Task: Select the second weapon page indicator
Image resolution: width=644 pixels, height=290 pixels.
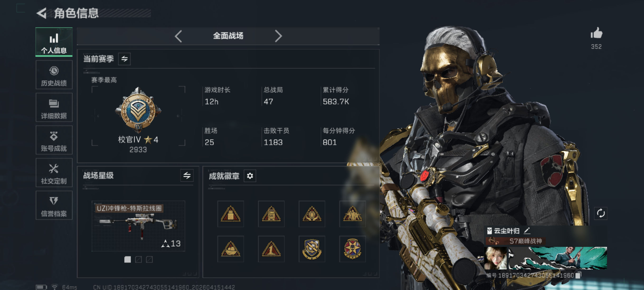Action: [138, 260]
